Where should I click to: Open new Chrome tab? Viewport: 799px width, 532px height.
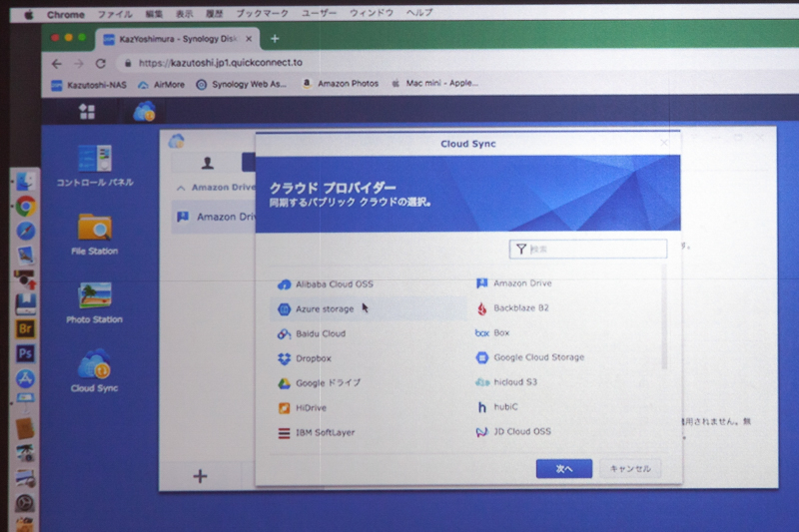(275, 39)
